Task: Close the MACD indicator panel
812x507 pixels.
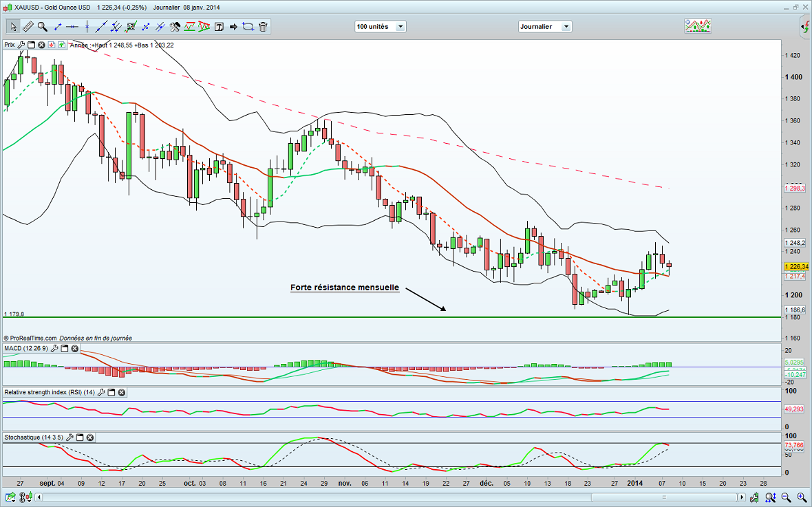Action: 75,349
